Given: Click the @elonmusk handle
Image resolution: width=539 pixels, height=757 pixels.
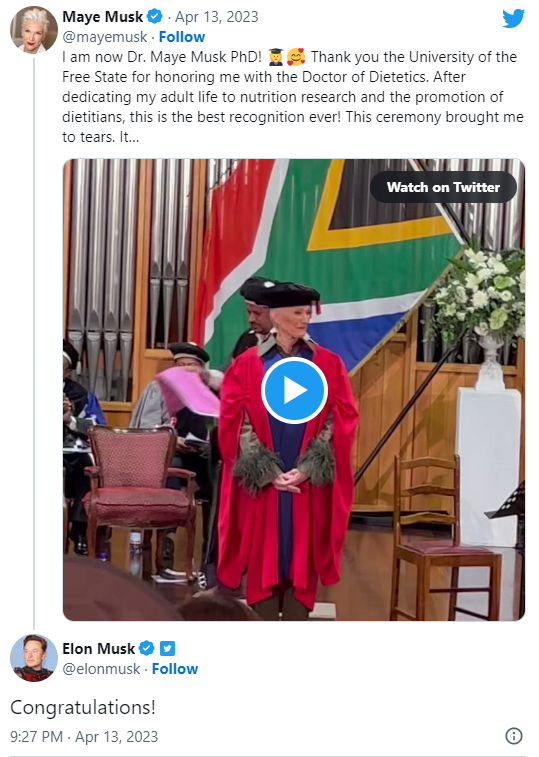Looking at the screenshot, I should click(x=101, y=669).
